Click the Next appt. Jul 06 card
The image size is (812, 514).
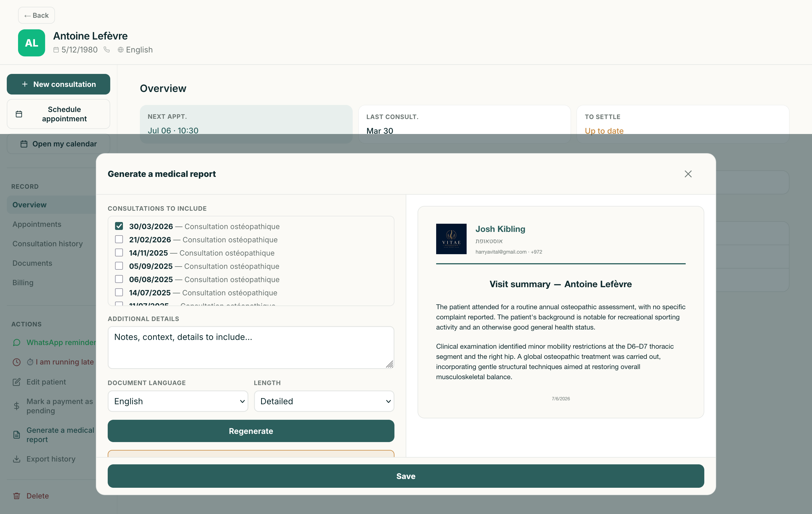[246, 124]
